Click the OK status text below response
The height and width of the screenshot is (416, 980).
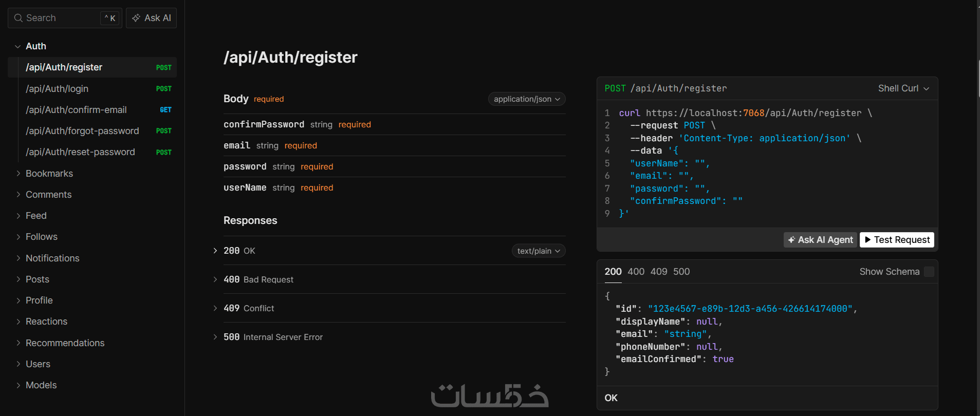pos(611,398)
